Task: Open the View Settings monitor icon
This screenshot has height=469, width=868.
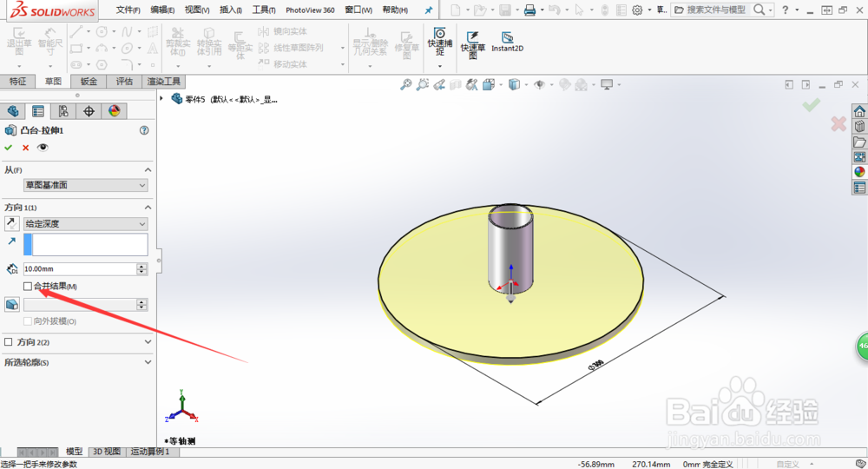Action: click(607, 85)
